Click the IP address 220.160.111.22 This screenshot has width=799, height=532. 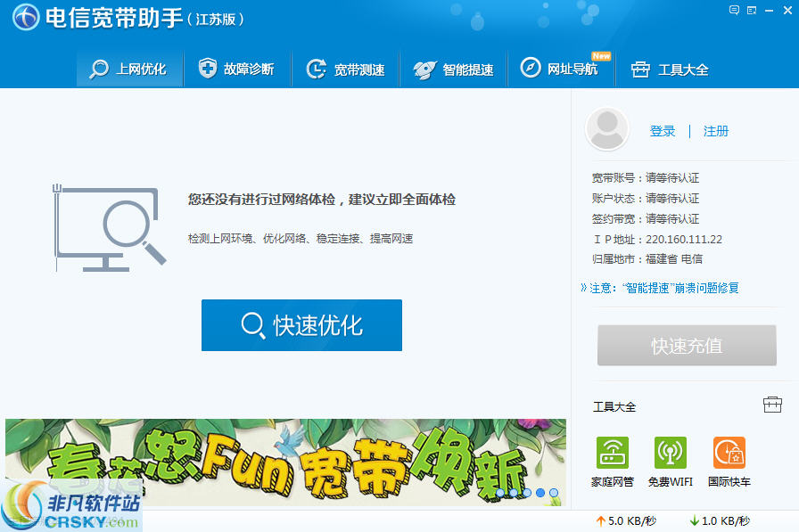684,240
